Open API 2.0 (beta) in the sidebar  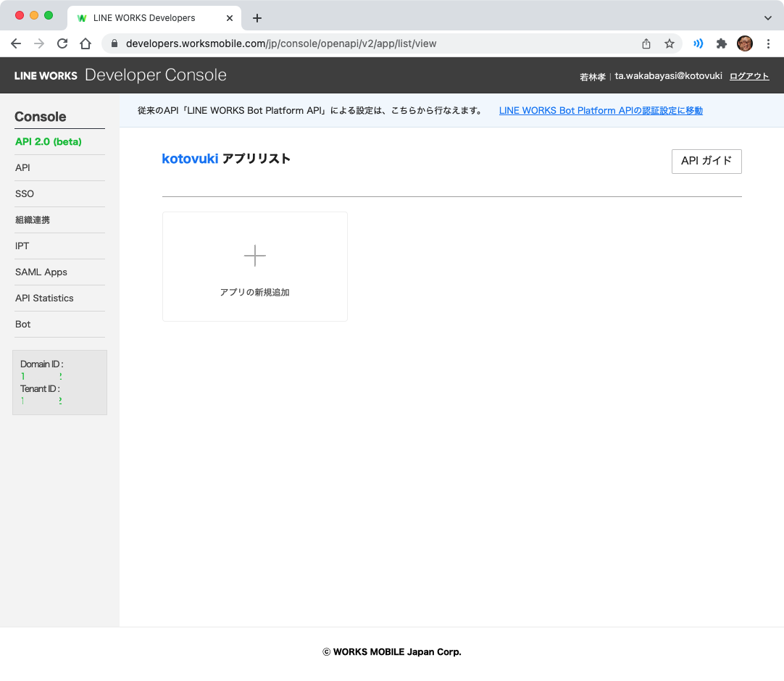tap(49, 141)
